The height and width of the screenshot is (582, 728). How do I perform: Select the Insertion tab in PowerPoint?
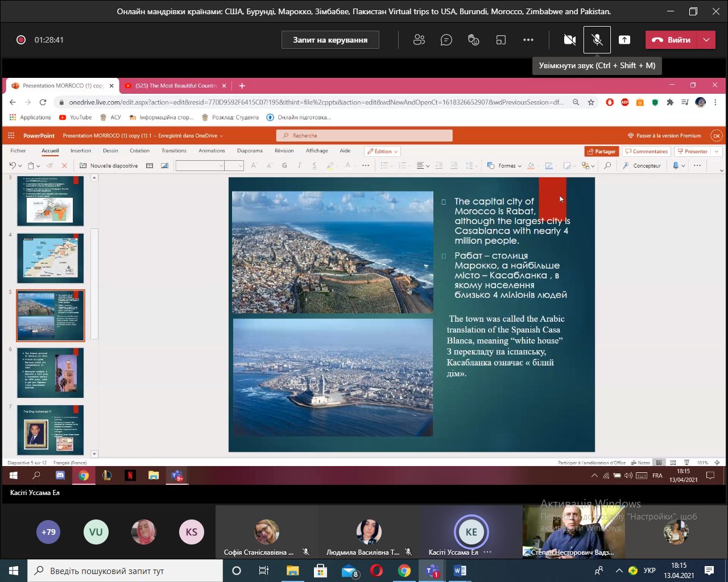81,151
